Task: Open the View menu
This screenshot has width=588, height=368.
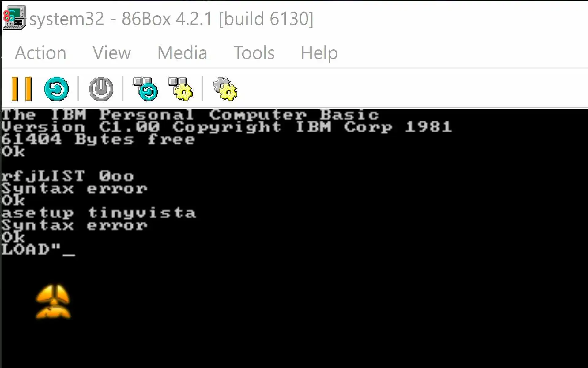Action: click(x=112, y=53)
